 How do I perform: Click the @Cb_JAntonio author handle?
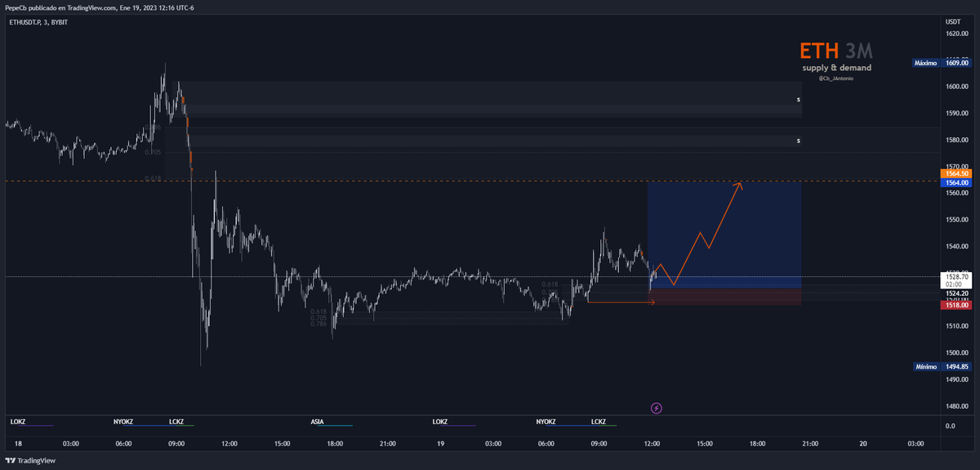coord(836,78)
